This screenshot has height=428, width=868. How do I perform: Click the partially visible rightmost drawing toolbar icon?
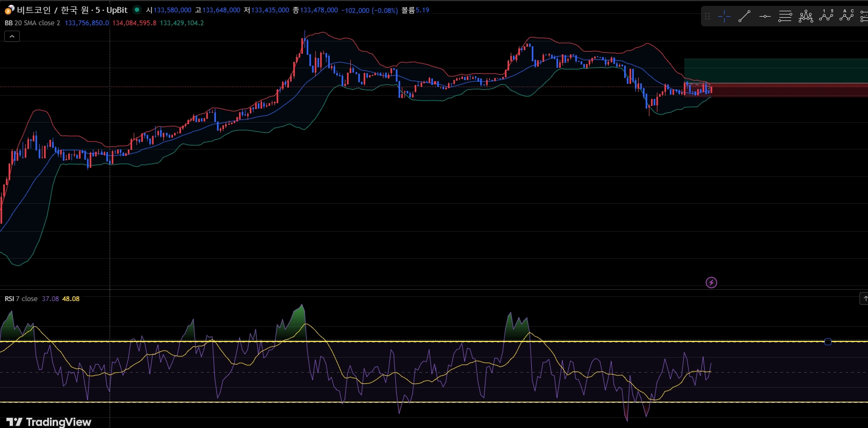pyautogui.click(x=864, y=17)
